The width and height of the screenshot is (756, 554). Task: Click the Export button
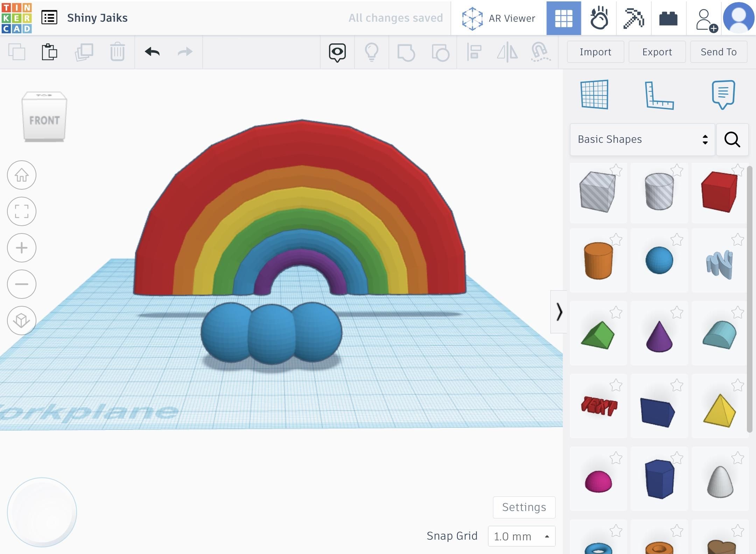pos(657,52)
